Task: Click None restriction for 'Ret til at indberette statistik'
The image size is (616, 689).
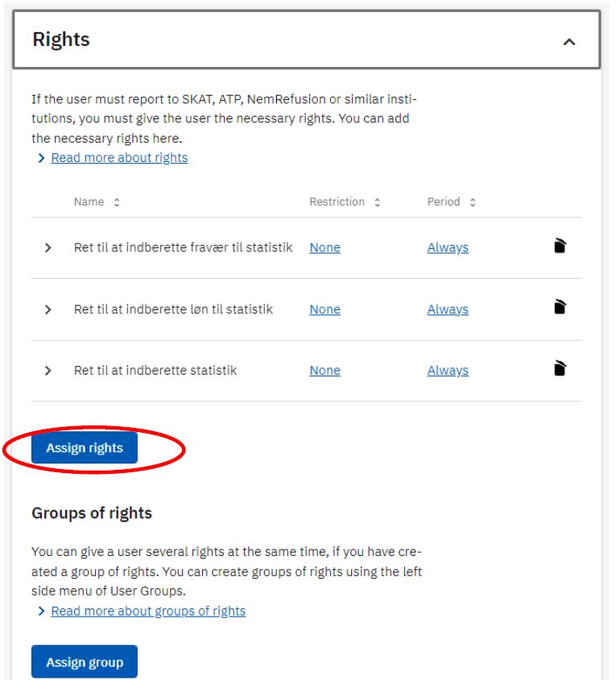Action: point(325,369)
